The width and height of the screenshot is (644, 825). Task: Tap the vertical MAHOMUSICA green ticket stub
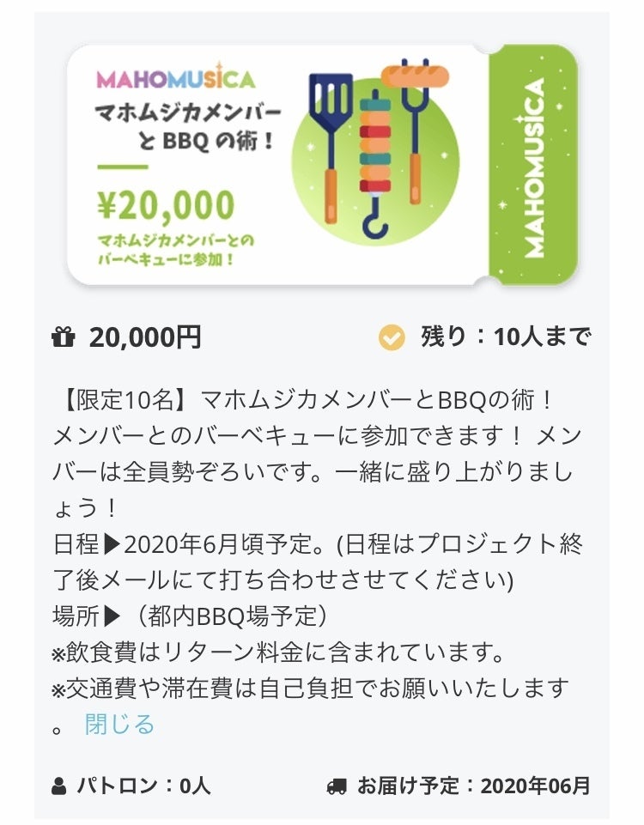tap(533, 166)
